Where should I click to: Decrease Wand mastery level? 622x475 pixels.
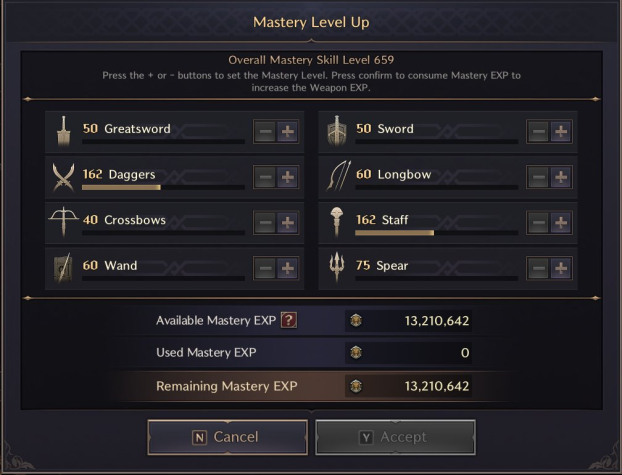pos(265,268)
